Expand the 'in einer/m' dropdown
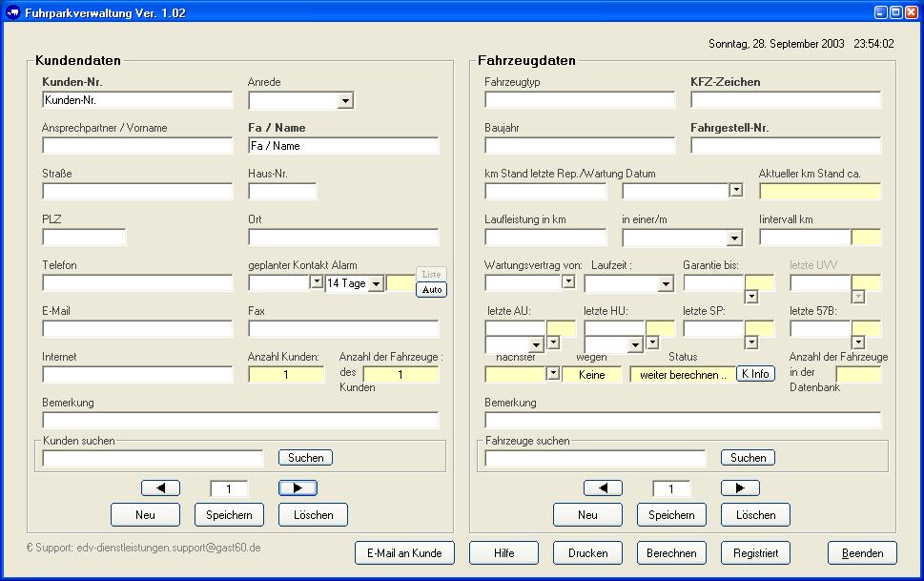 click(x=734, y=238)
